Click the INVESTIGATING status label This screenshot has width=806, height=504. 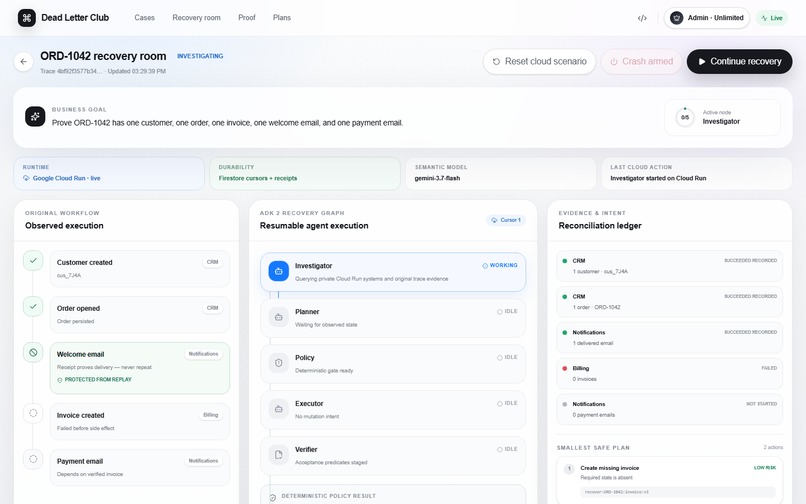click(200, 56)
